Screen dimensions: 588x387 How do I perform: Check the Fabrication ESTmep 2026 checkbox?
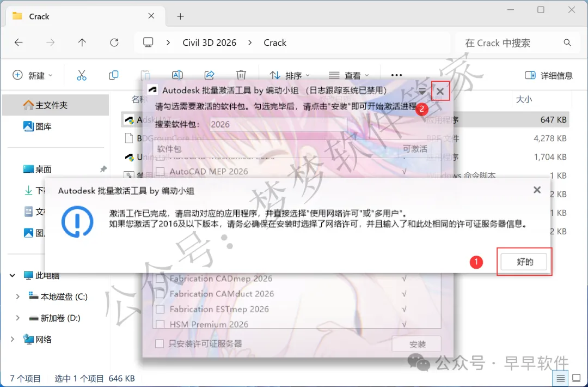(160, 309)
